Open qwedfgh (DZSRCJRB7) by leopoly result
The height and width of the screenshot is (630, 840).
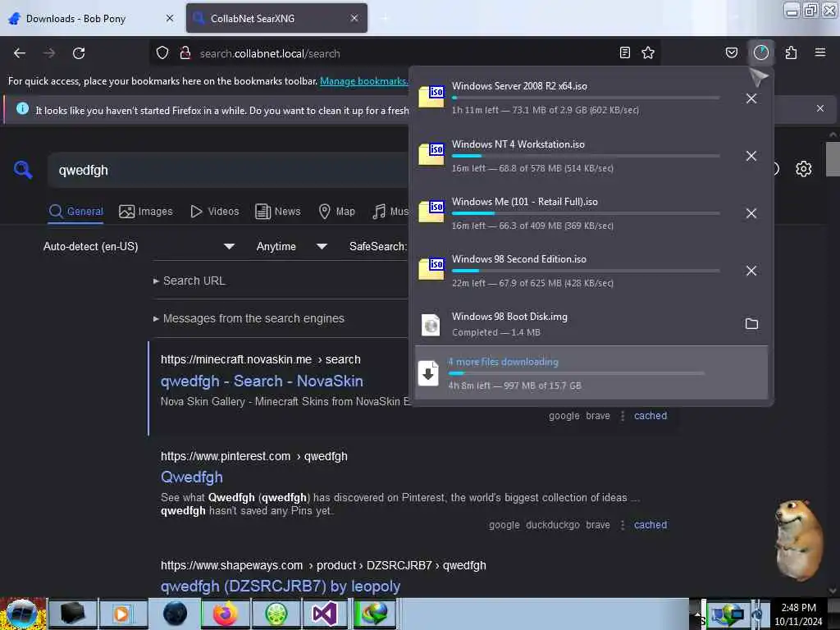click(x=281, y=586)
